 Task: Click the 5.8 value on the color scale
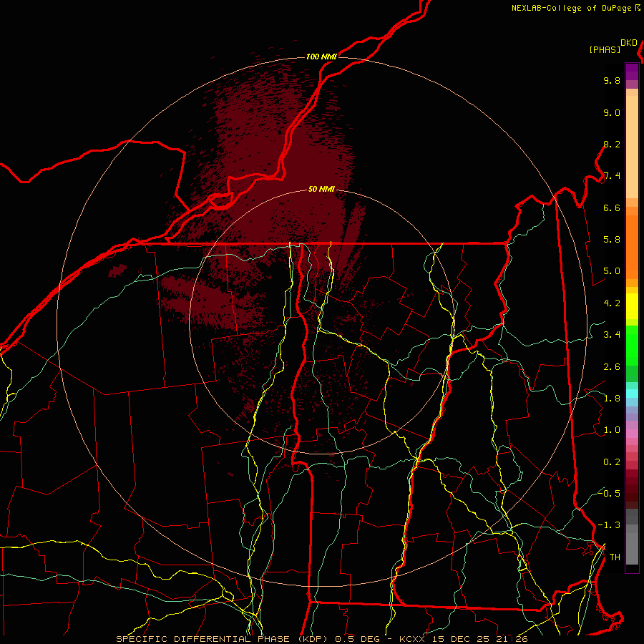pos(612,240)
